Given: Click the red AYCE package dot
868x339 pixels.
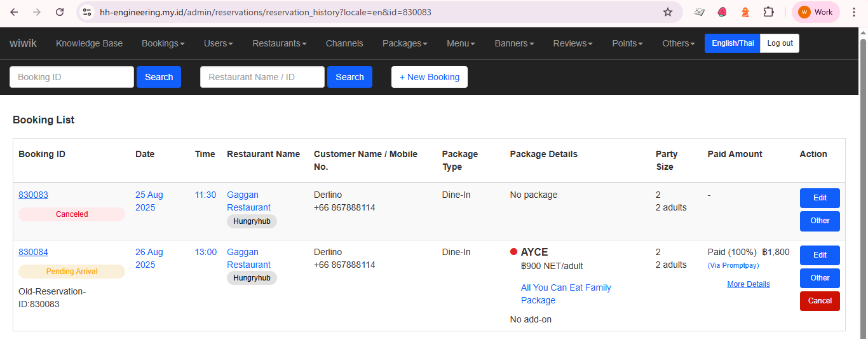Looking at the screenshot, I should 513,252.
